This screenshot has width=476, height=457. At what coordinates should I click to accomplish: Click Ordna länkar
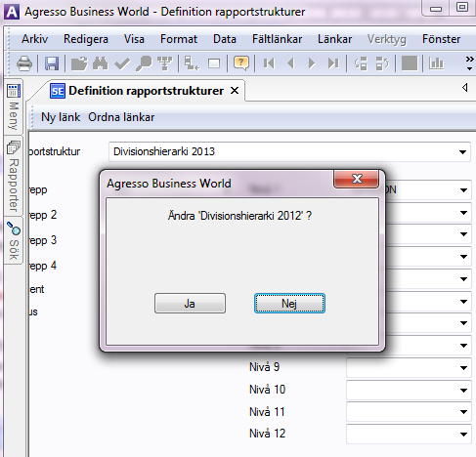click(x=121, y=117)
